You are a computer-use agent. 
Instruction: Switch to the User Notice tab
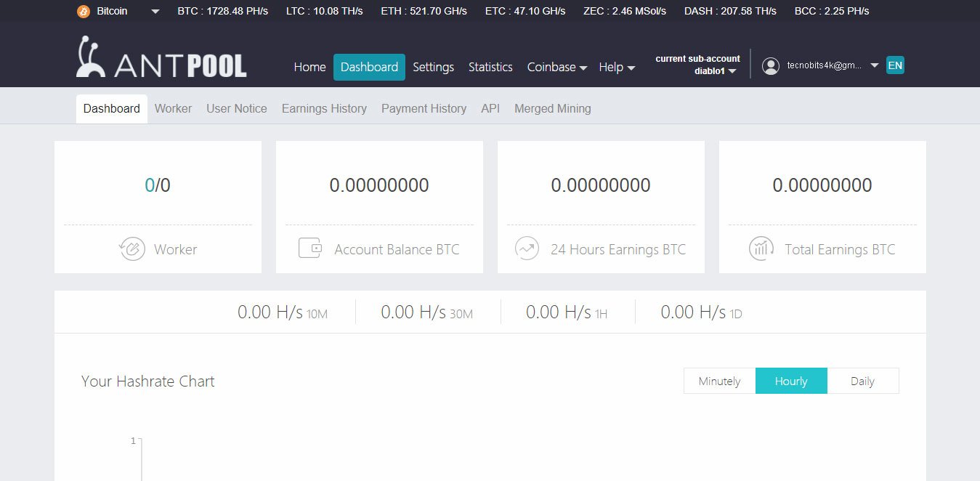click(x=236, y=108)
